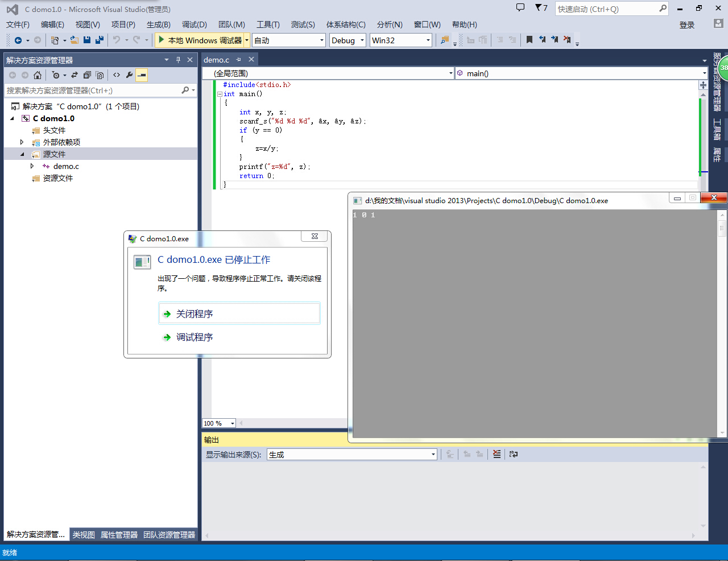
Task: Start the 本地 Windows 调试器
Action: tap(200, 40)
